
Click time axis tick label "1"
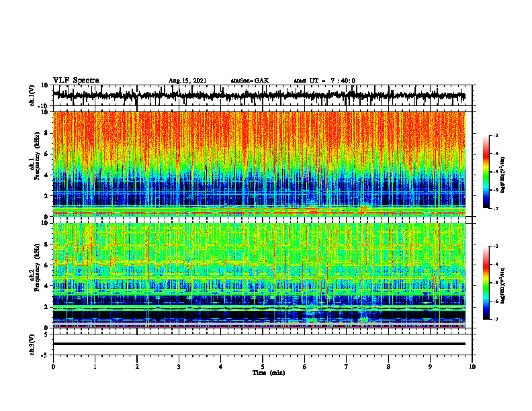point(95,367)
